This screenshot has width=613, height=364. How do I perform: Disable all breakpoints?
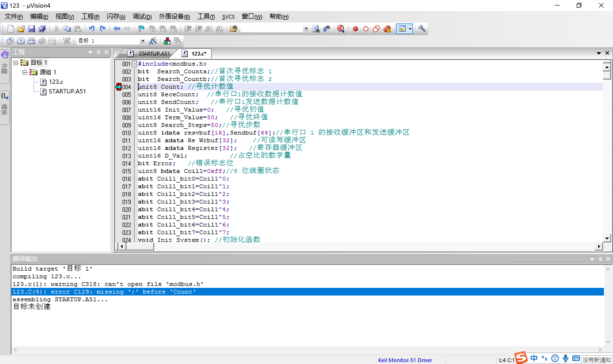tap(376, 29)
